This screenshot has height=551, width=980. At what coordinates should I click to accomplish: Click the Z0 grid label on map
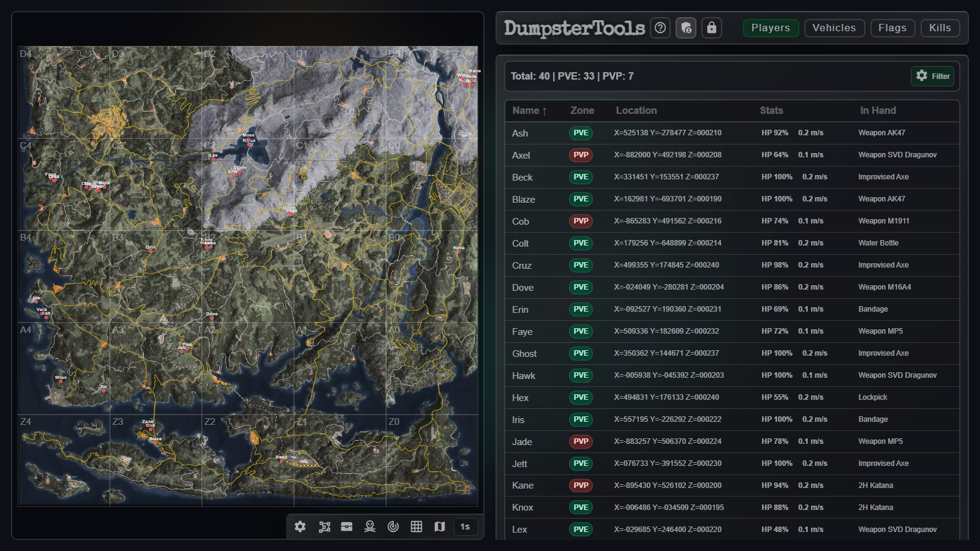pyautogui.click(x=394, y=422)
